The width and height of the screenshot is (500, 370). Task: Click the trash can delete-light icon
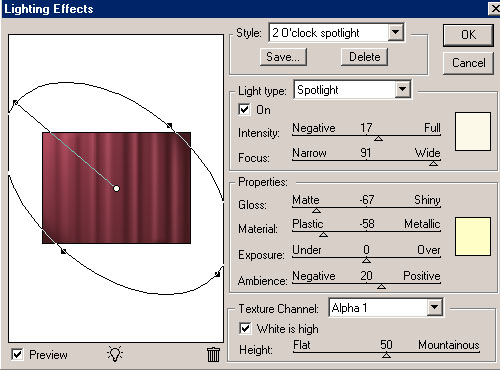point(213,354)
